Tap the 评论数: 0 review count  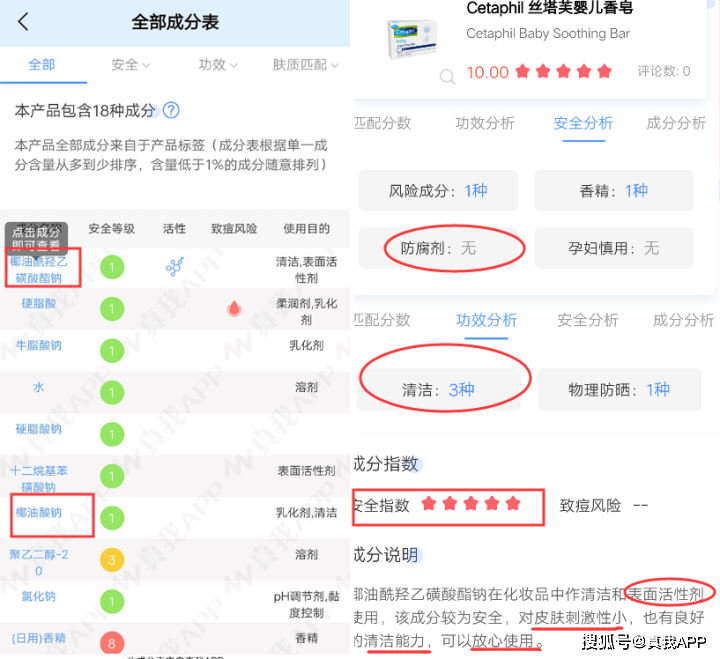click(x=664, y=71)
